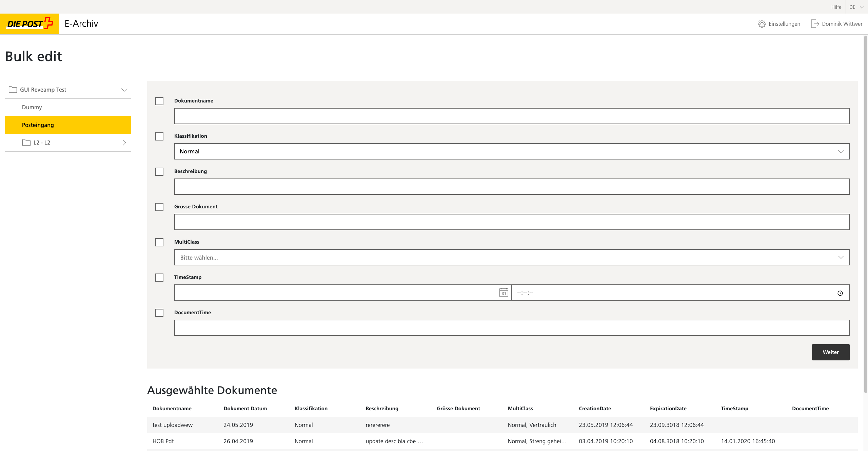Focus the Dokumentname text field
The height and width of the screenshot is (451, 868).
coord(512,116)
